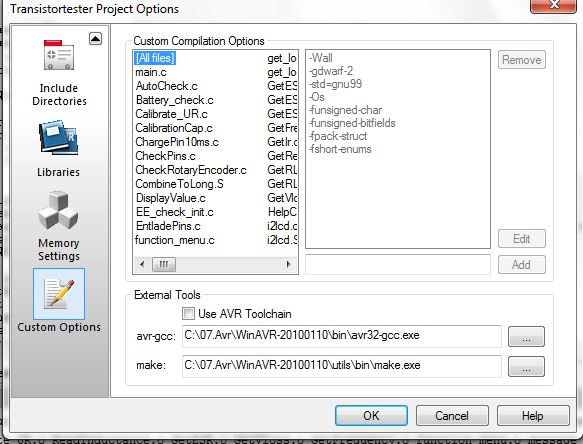Image resolution: width=583 pixels, height=444 pixels.
Task: Focus the new compilation option text field
Action: pos(398,264)
